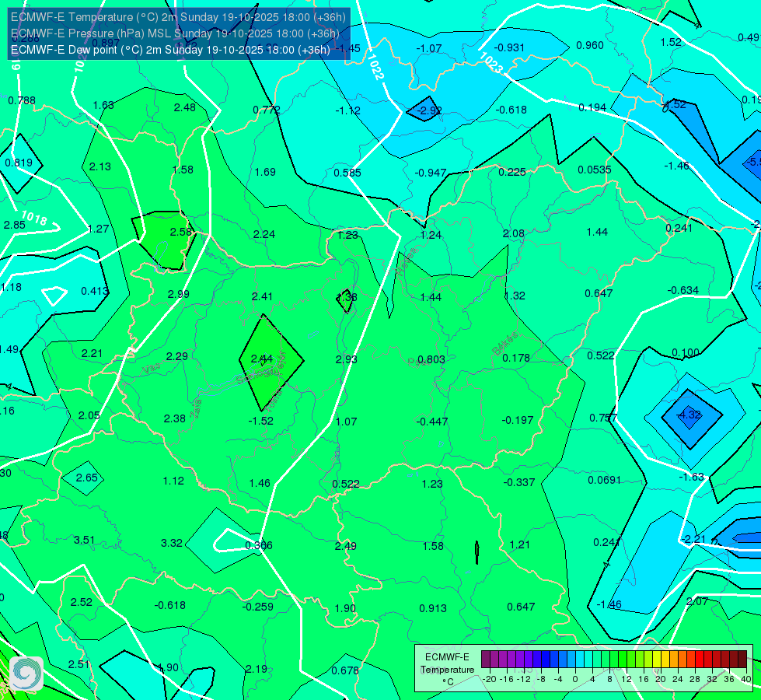Select the ECMWF-E Dew point 2m layer title
Screen dimensions: 761x700
pos(170,50)
